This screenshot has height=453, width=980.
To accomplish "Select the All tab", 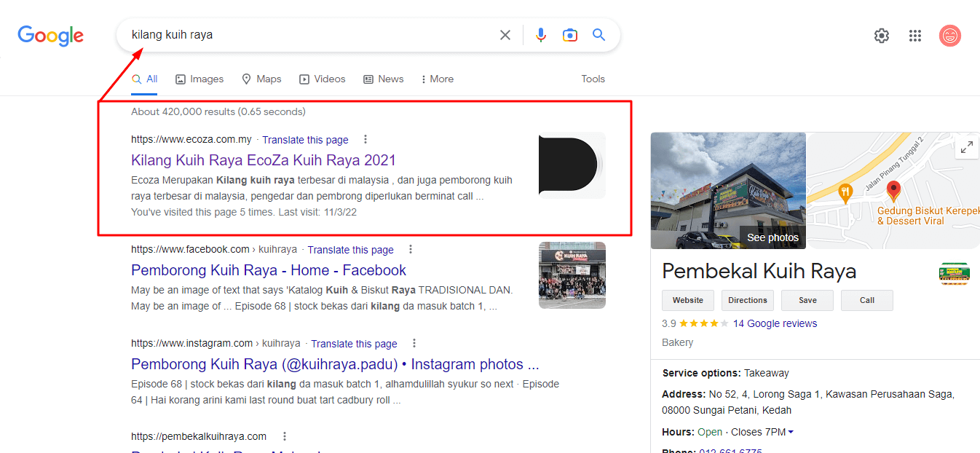I will [x=145, y=79].
